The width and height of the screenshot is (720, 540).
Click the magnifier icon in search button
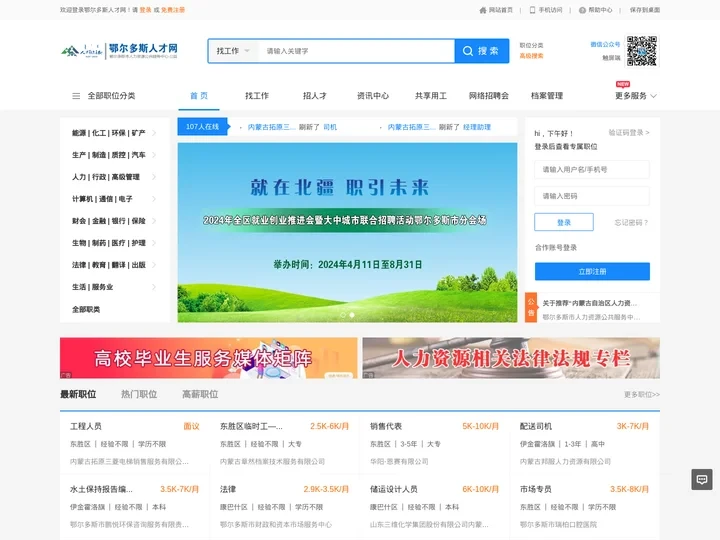click(467, 51)
